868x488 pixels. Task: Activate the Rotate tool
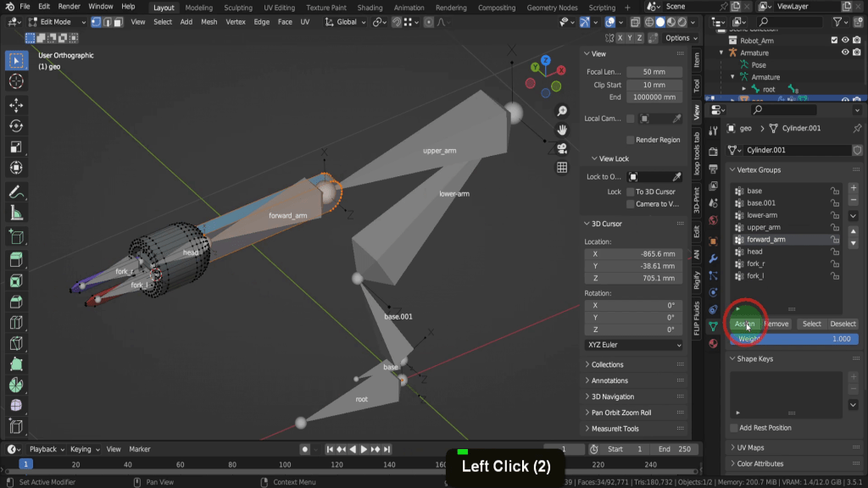click(x=15, y=126)
